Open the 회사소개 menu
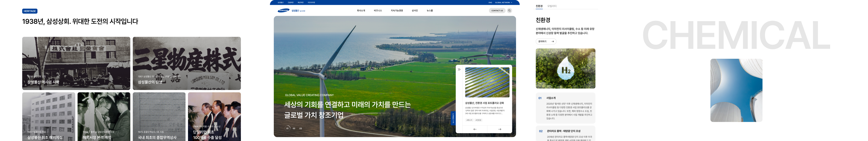Image resolution: width=868 pixels, height=141 pixels. point(361,10)
